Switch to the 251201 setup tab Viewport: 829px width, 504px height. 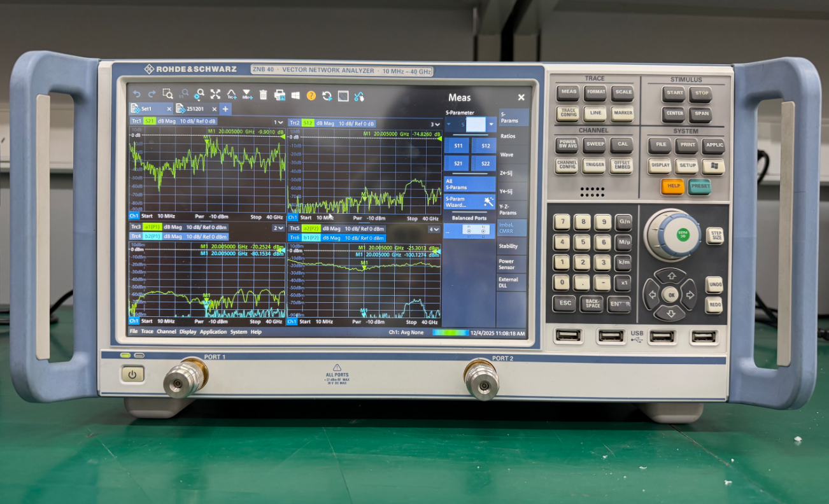coord(195,109)
